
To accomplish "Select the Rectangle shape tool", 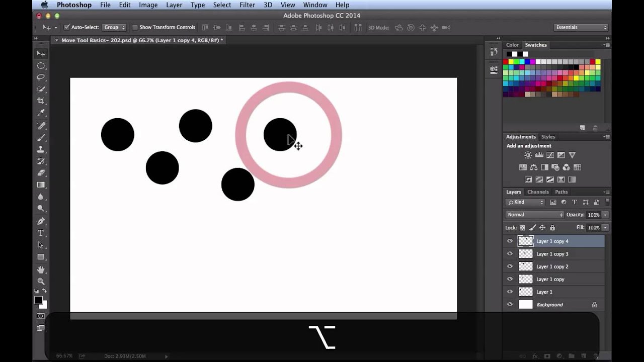I will [x=41, y=256].
